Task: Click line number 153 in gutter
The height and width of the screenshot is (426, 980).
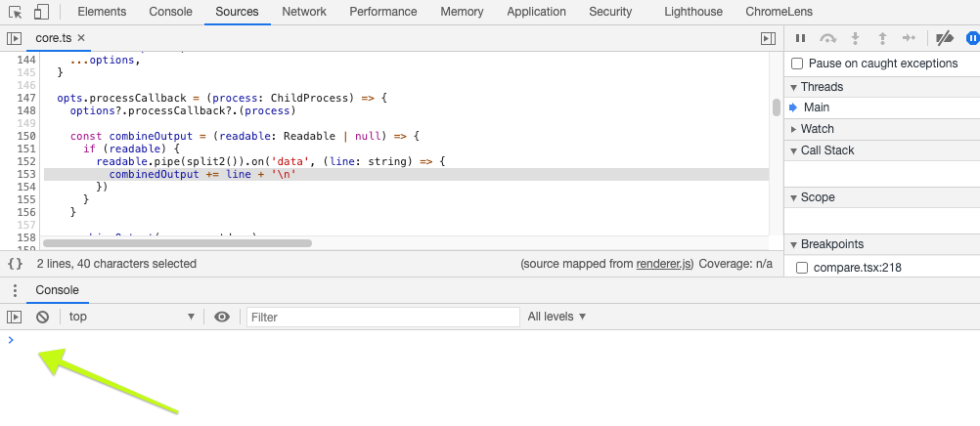Action: (x=25, y=174)
